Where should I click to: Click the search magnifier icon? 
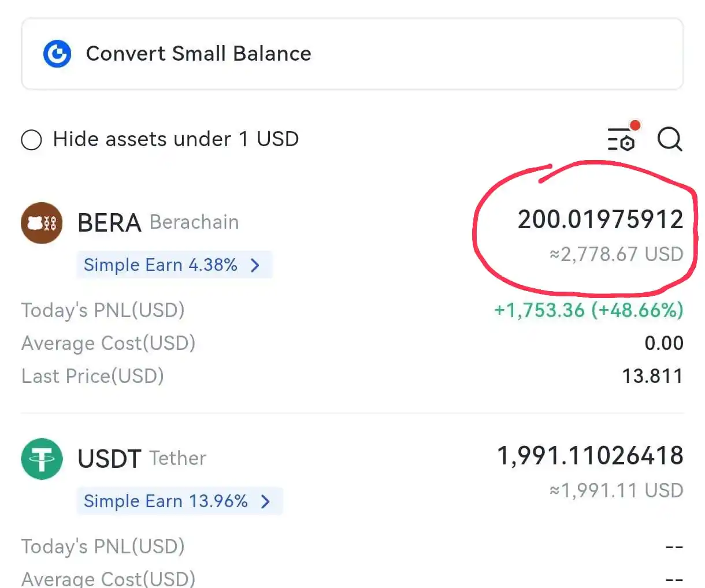pos(669,139)
